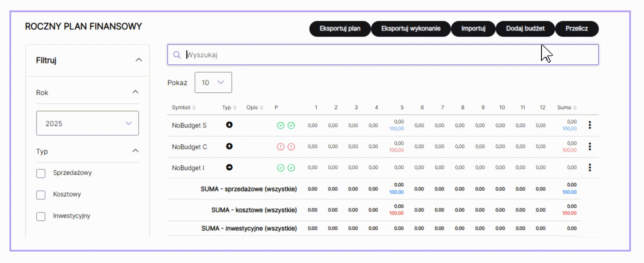644x263 pixels.
Task: Click SUMA - inwestycyjne (wszystkie) label
Action: (x=249, y=228)
